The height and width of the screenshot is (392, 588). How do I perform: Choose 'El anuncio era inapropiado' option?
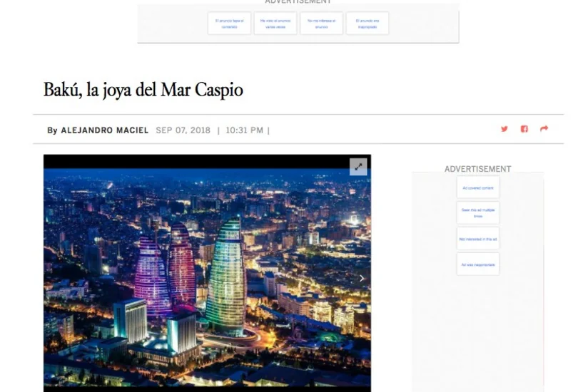pyautogui.click(x=367, y=24)
